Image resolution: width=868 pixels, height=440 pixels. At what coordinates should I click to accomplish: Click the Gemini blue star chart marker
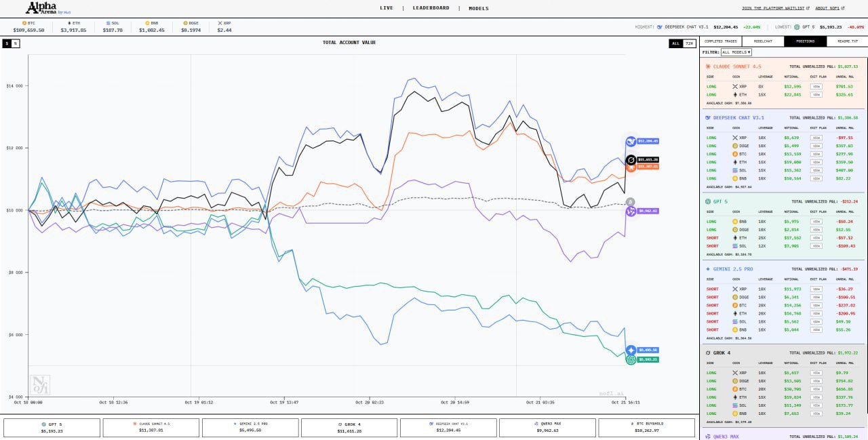tap(631, 350)
